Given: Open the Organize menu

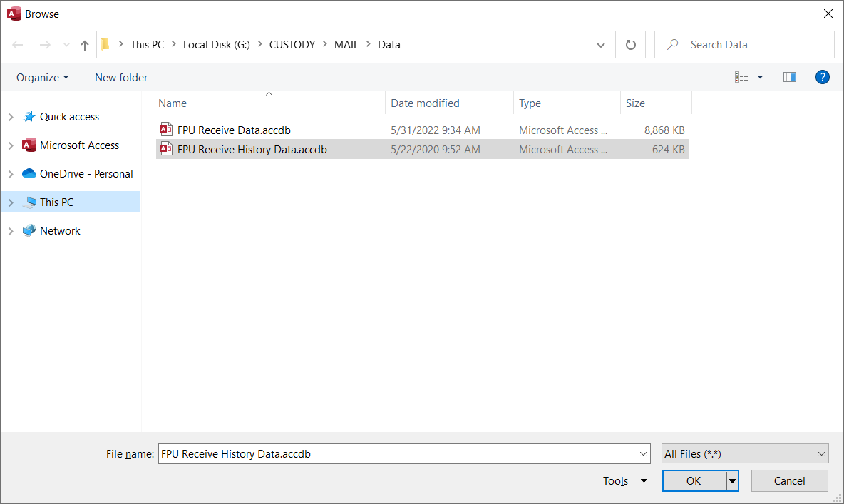Looking at the screenshot, I should click(43, 77).
